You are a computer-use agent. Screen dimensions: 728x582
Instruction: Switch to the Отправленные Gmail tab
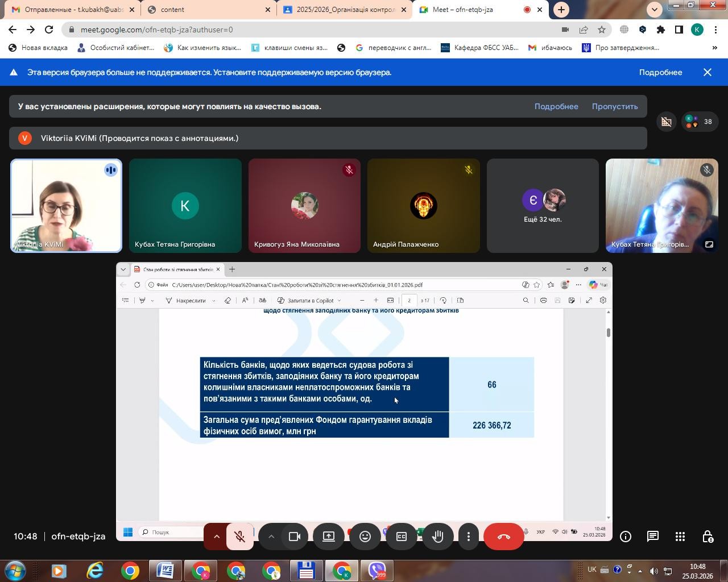(71, 10)
